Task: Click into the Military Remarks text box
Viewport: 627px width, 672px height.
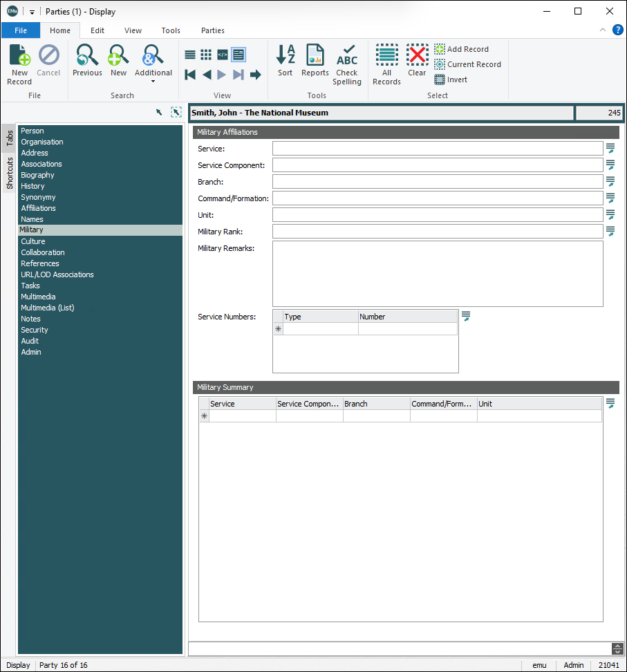Action: click(x=437, y=273)
